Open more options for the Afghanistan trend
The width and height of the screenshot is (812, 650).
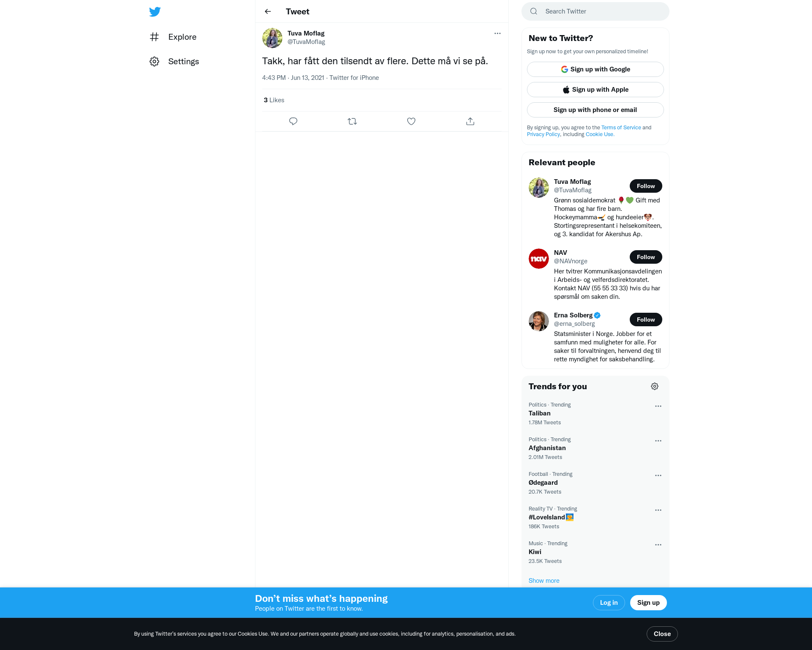point(658,441)
